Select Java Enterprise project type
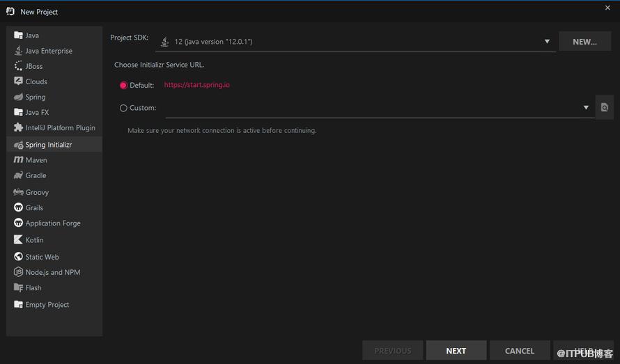Viewport: 620px width, 364px height. click(49, 51)
